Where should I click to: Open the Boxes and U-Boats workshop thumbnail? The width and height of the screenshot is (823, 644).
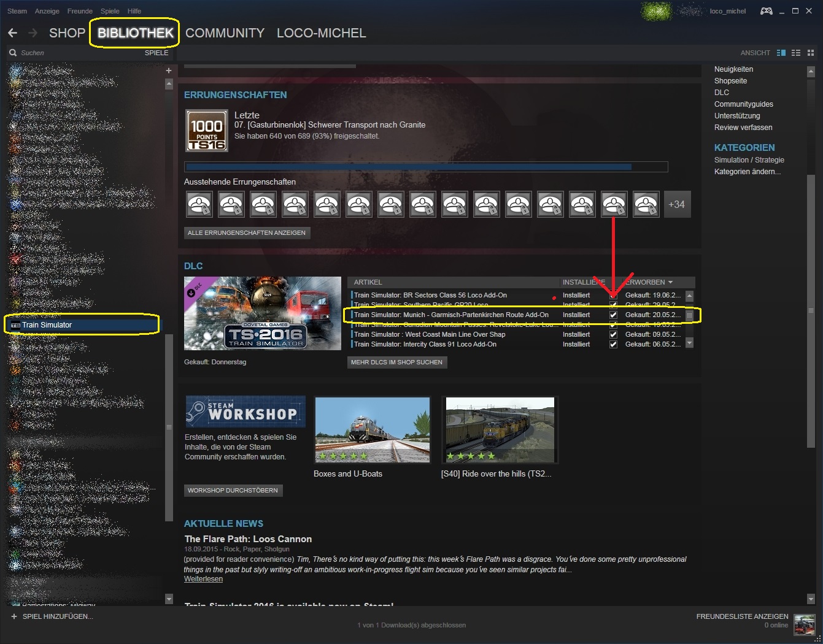tap(372, 429)
